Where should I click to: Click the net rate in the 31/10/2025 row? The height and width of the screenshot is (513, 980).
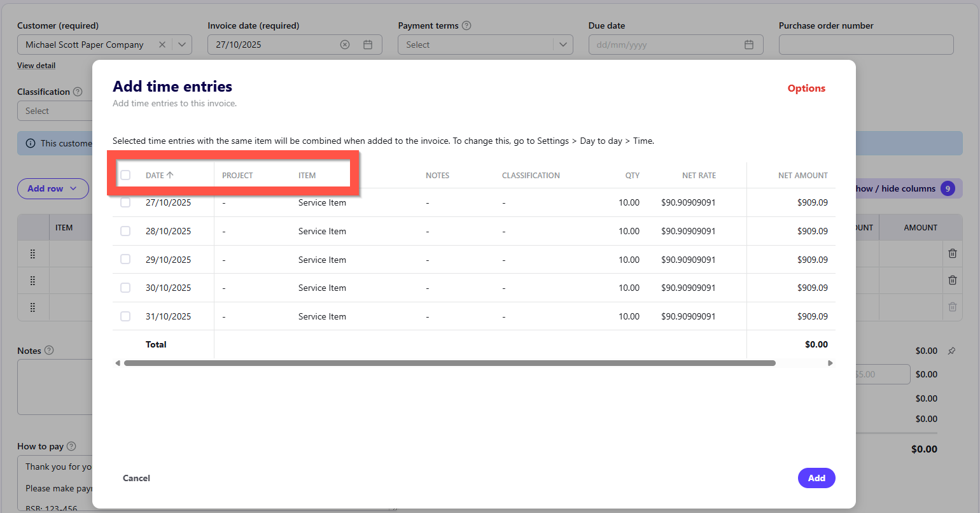tap(689, 316)
